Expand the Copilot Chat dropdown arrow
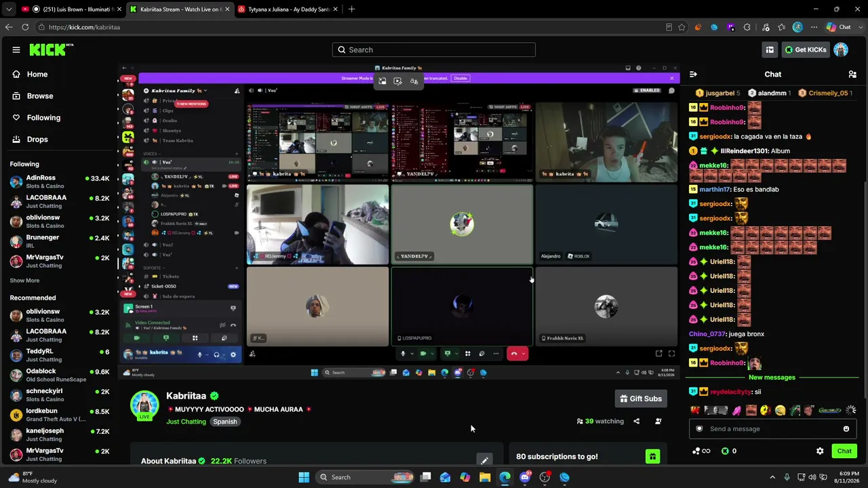868x488 pixels. coord(860,27)
